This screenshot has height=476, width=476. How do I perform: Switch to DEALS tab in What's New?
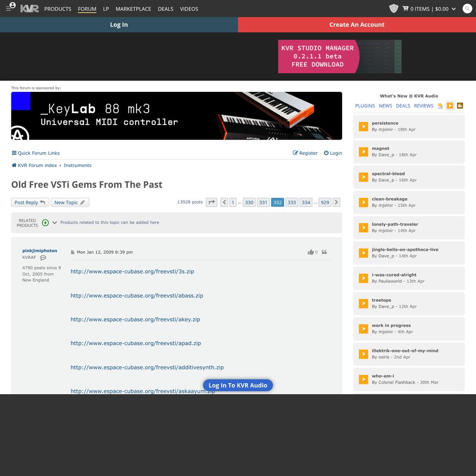pos(403,106)
